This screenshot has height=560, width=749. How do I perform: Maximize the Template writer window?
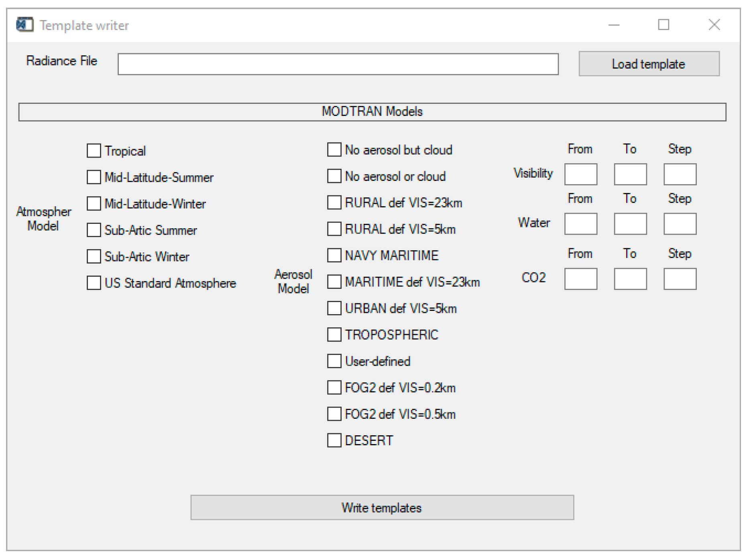pos(663,25)
